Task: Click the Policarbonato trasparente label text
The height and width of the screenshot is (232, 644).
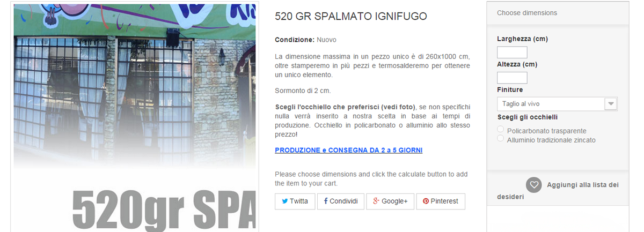Action: [546, 131]
